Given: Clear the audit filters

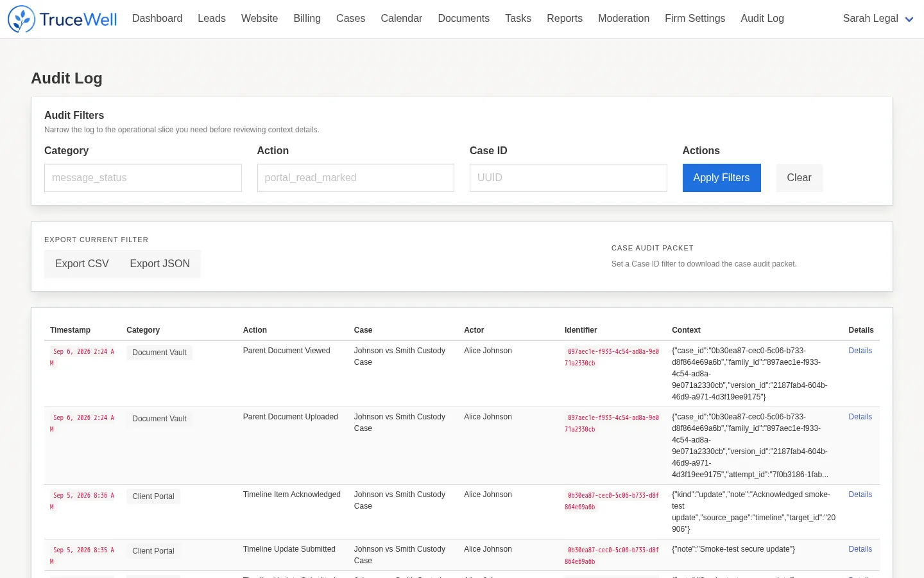Looking at the screenshot, I should point(800,178).
